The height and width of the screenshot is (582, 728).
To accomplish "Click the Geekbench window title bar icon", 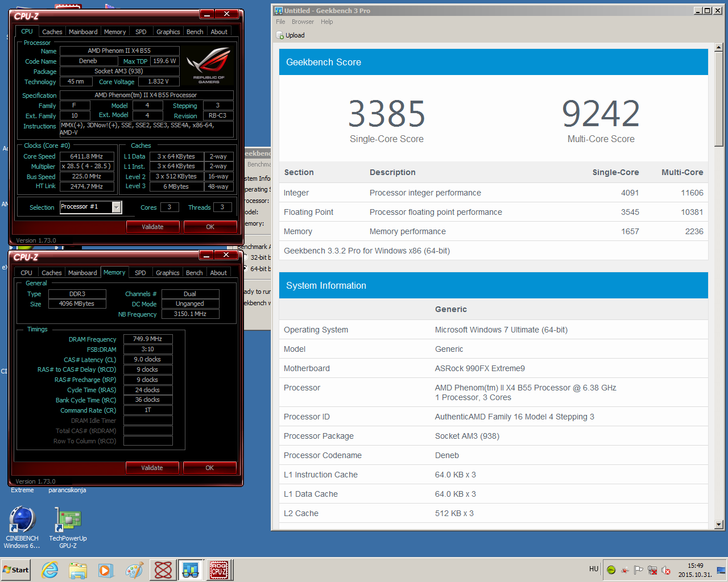I will (x=278, y=10).
